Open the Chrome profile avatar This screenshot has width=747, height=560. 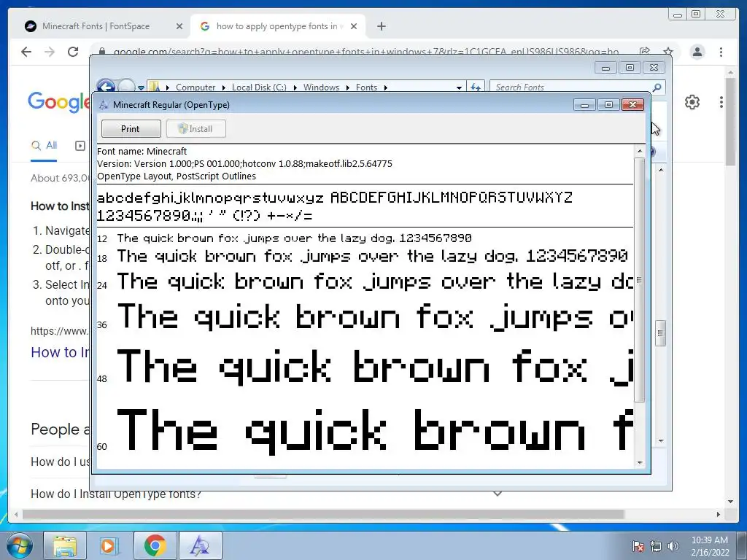(697, 52)
